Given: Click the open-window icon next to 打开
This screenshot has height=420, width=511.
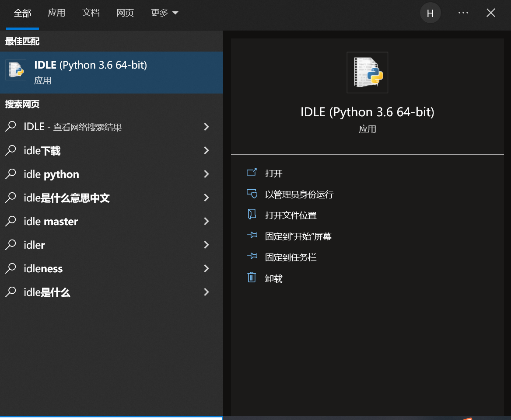Looking at the screenshot, I should 252,172.
